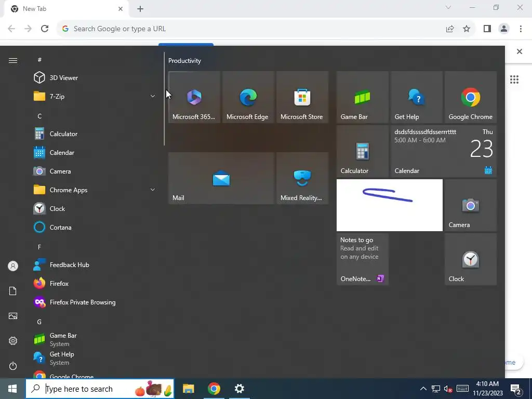Screen dimensions: 532x399
Task: Open the white sketch tile with the blue scribble
Action: click(390, 205)
